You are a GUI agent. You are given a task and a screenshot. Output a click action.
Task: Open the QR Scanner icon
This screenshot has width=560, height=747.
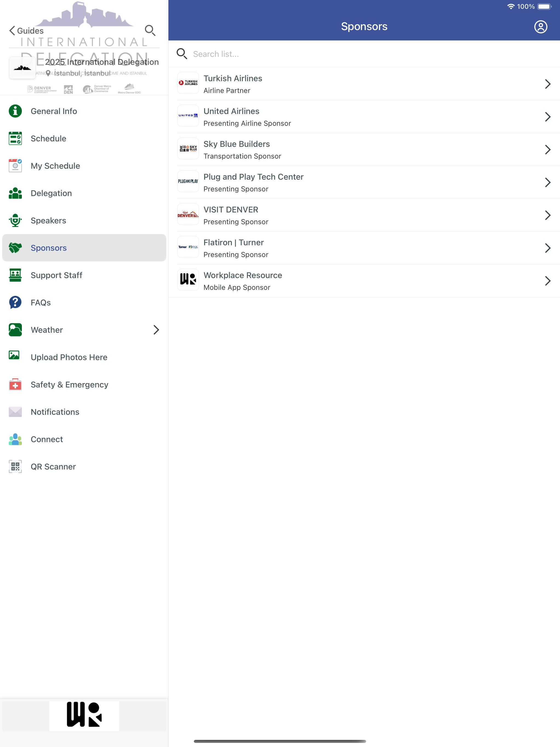(x=15, y=467)
